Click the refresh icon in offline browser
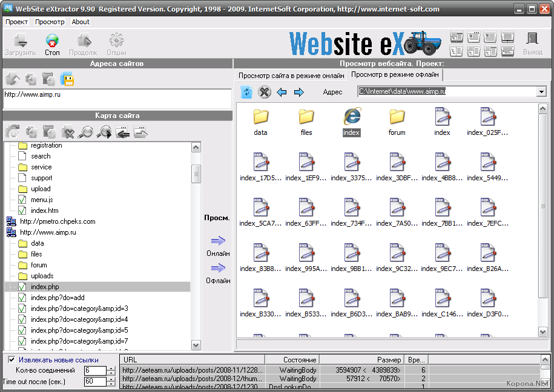554x392 pixels. pyautogui.click(x=246, y=92)
